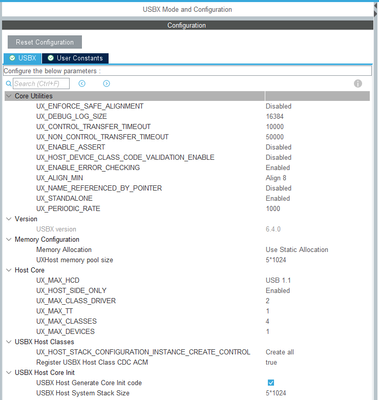Collapse the USBX Host Classes section

tap(9, 342)
